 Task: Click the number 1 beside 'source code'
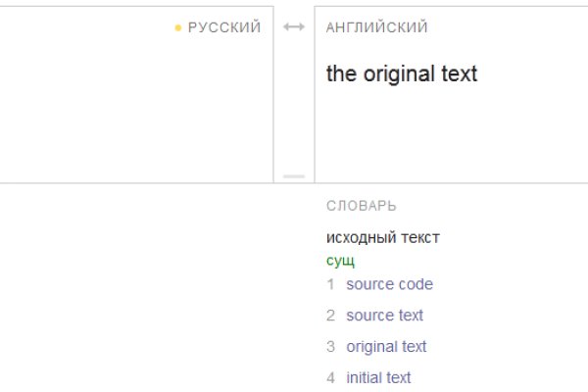[x=330, y=285]
